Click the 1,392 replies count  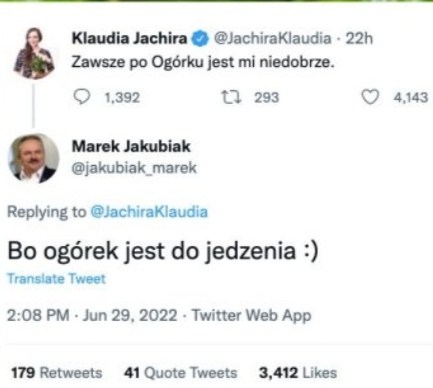click(122, 98)
